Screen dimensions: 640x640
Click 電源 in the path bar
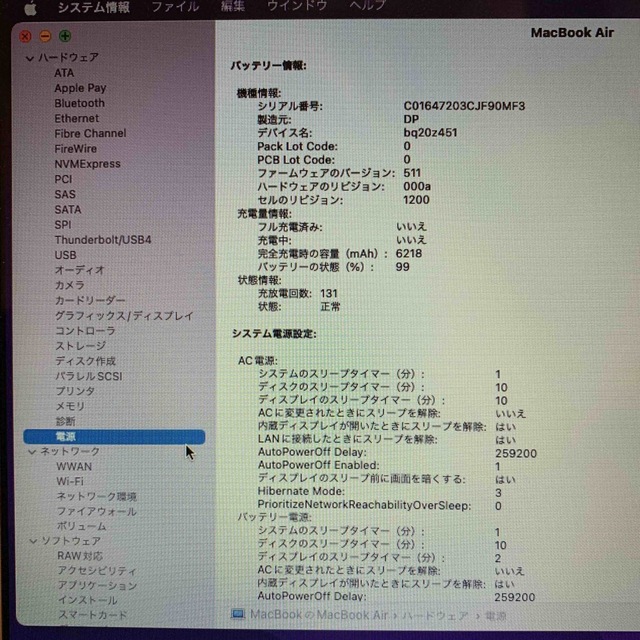coord(496,616)
